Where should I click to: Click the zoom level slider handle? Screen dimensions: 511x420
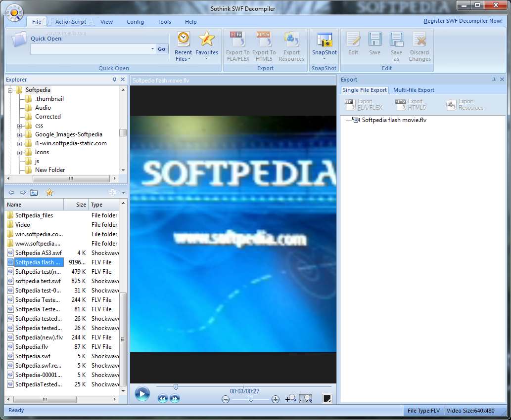point(251,399)
